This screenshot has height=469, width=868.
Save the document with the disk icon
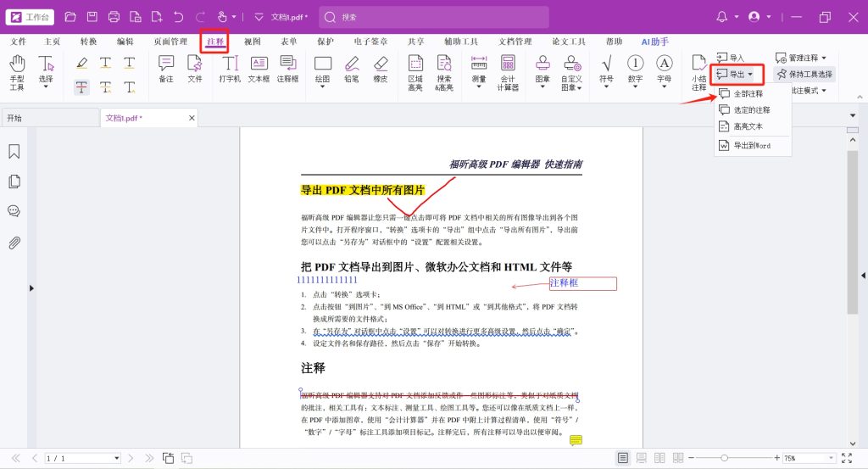coord(92,17)
